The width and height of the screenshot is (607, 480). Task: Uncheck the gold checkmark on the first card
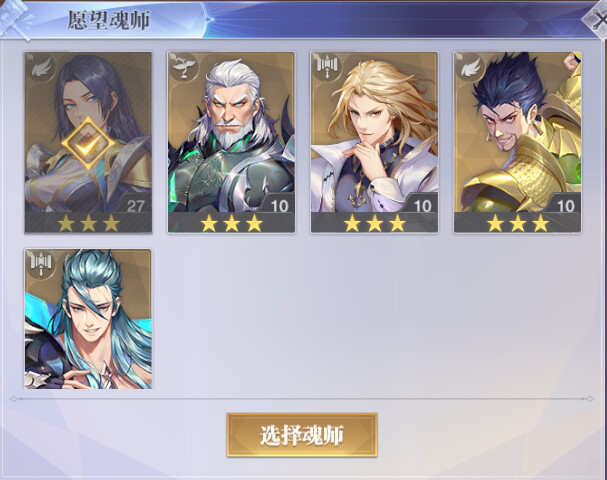[88, 143]
